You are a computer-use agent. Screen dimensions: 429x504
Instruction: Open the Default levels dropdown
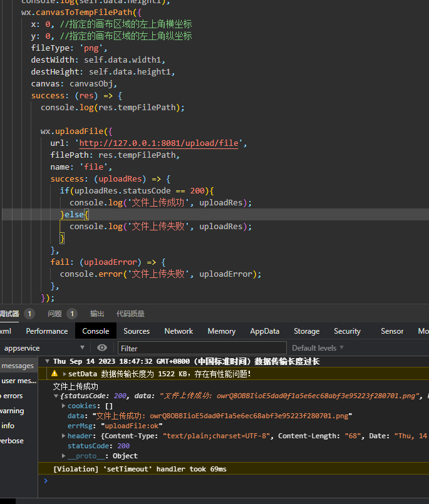pyautogui.click(x=318, y=347)
